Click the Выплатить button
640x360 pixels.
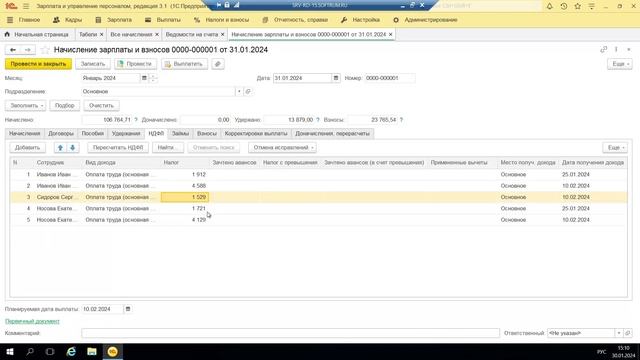tap(184, 64)
